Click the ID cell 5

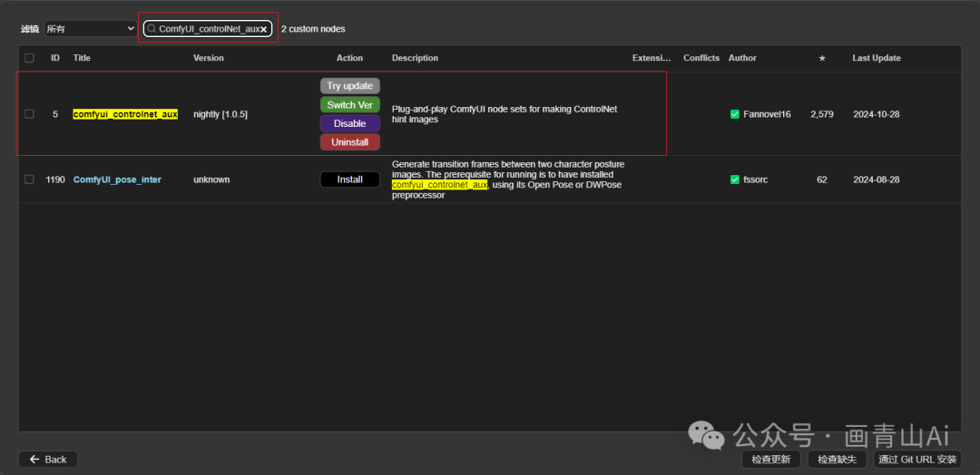click(55, 114)
